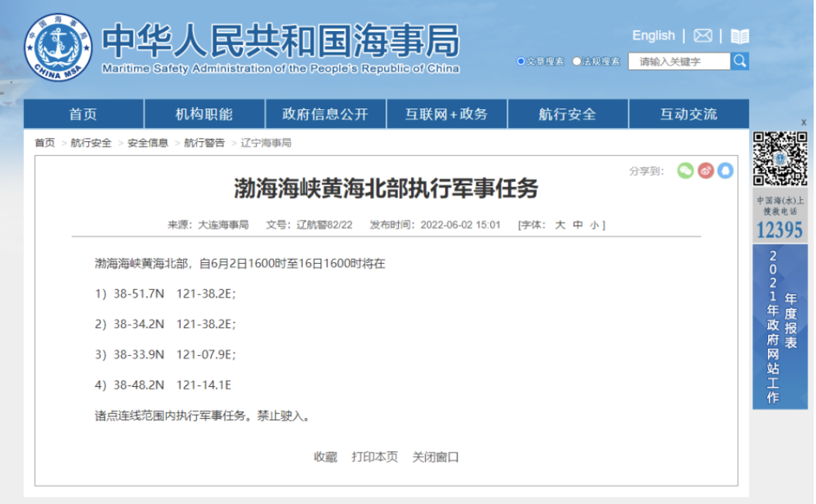Select the 文章搜索 radio button
This screenshot has width=816, height=504.
click(x=521, y=61)
